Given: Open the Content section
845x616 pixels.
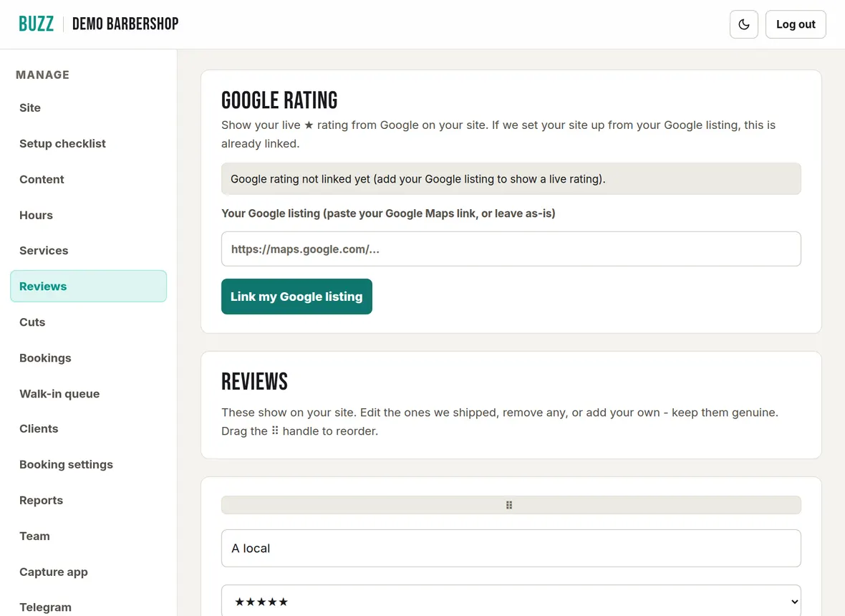Looking at the screenshot, I should pos(88,180).
